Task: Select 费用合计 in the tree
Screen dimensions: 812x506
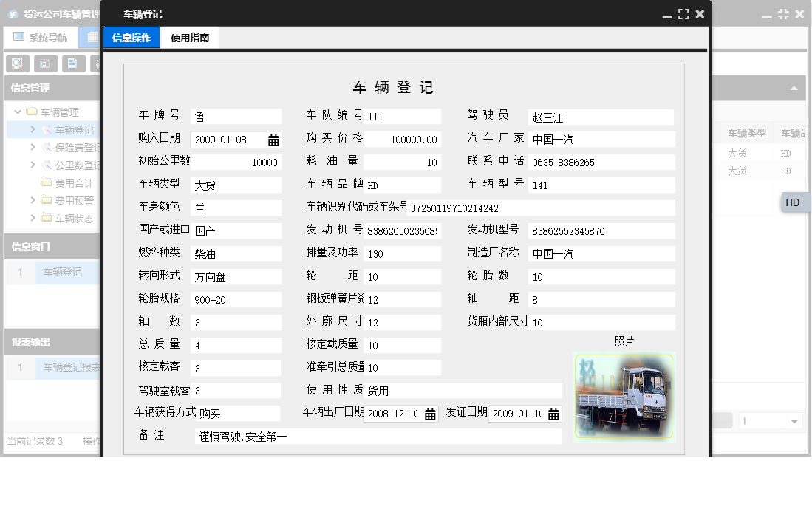Action: pyautogui.click(x=74, y=182)
